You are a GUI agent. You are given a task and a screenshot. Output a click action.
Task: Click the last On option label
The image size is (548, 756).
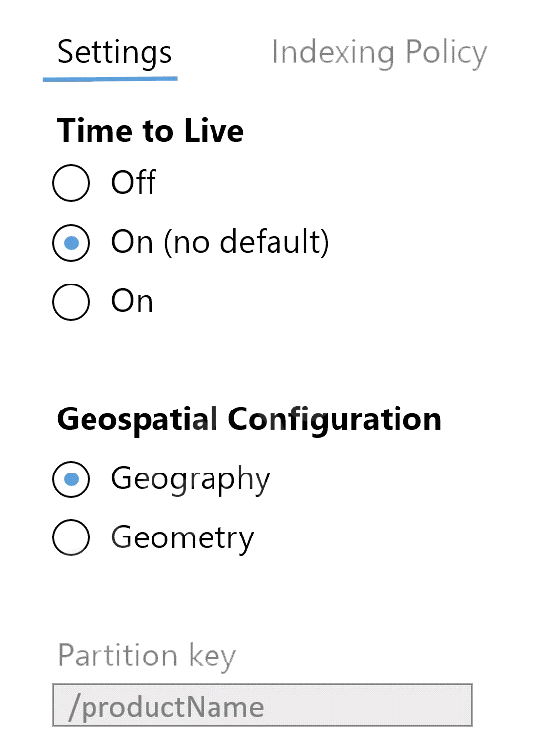pos(132,302)
